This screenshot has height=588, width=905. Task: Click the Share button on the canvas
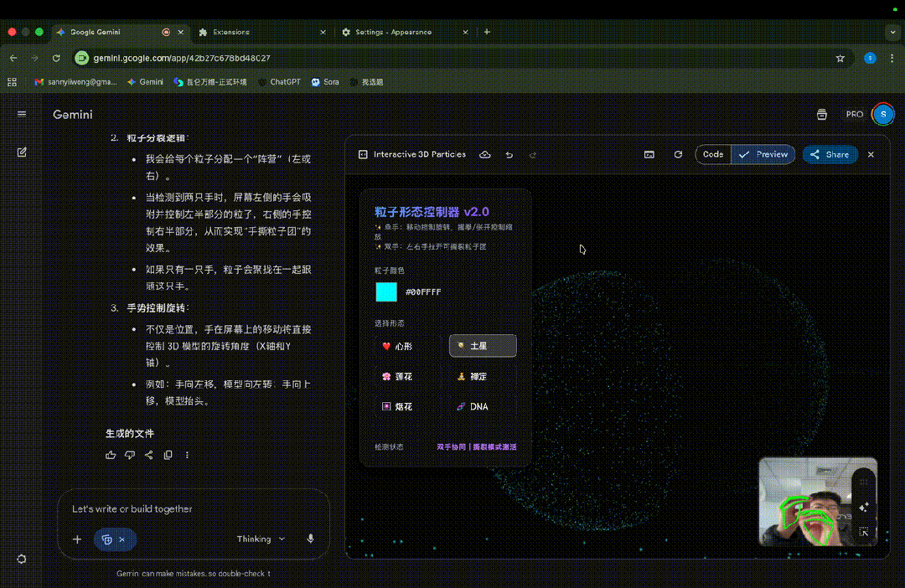(x=830, y=155)
